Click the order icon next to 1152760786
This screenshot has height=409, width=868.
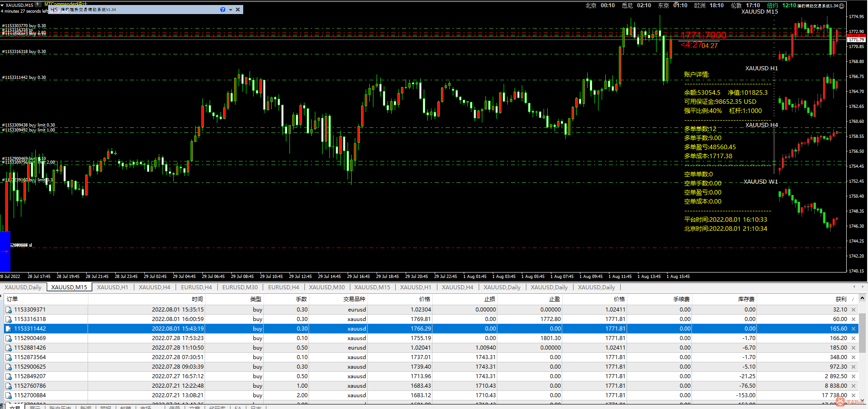pyautogui.click(x=9, y=386)
